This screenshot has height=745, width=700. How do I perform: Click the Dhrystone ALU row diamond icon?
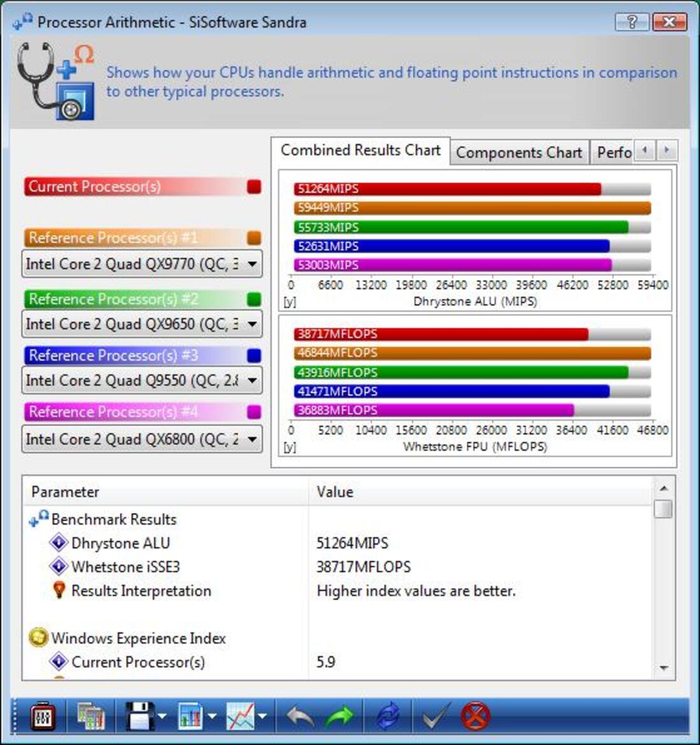pos(59,543)
